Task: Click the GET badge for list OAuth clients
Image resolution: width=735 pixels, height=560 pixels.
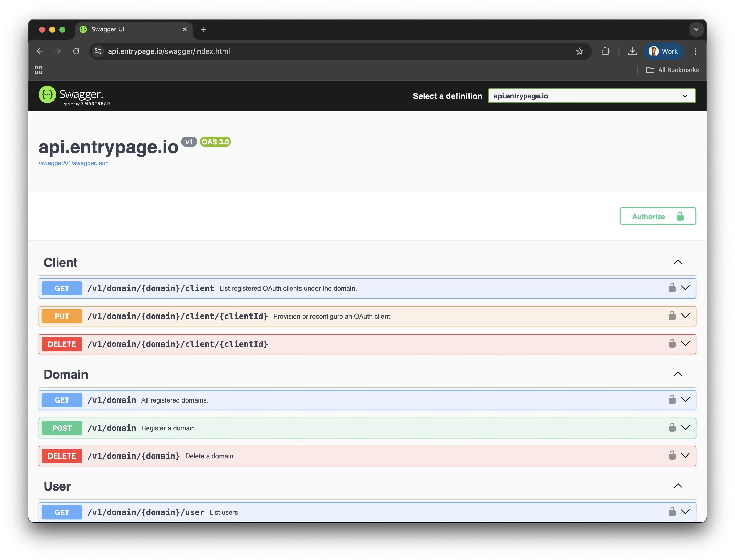Action: (62, 288)
